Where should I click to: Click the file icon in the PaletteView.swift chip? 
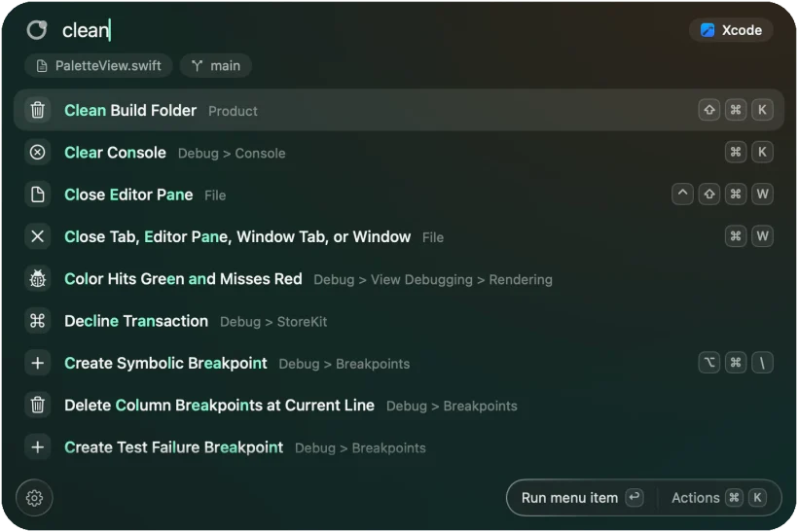click(42, 65)
